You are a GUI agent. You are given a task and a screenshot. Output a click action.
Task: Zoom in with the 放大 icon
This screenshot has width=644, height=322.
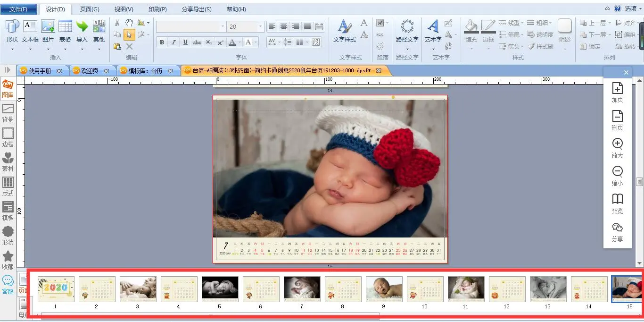pos(617,144)
